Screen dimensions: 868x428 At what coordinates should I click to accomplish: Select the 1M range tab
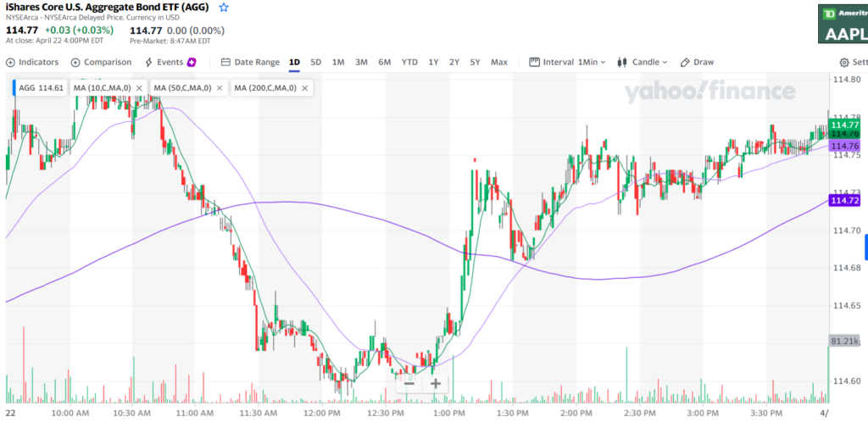pyautogui.click(x=338, y=62)
